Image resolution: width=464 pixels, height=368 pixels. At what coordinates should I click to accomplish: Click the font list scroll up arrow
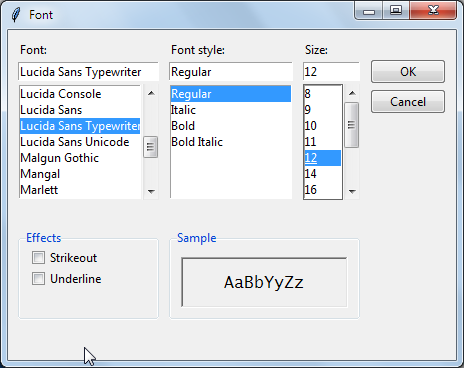151,93
